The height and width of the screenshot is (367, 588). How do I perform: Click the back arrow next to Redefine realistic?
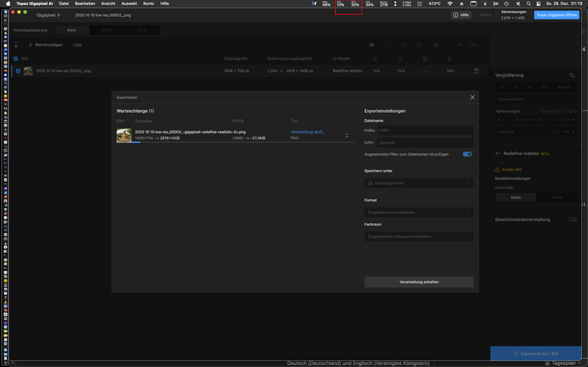click(497, 153)
